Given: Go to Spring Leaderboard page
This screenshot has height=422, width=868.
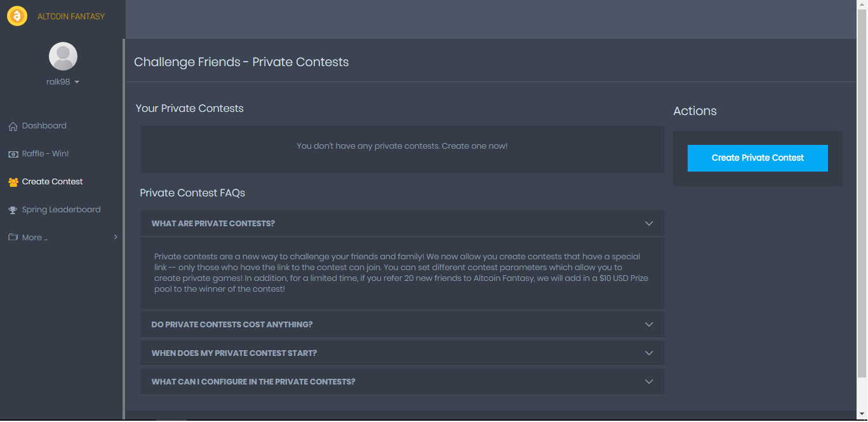Looking at the screenshot, I should click(62, 210).
